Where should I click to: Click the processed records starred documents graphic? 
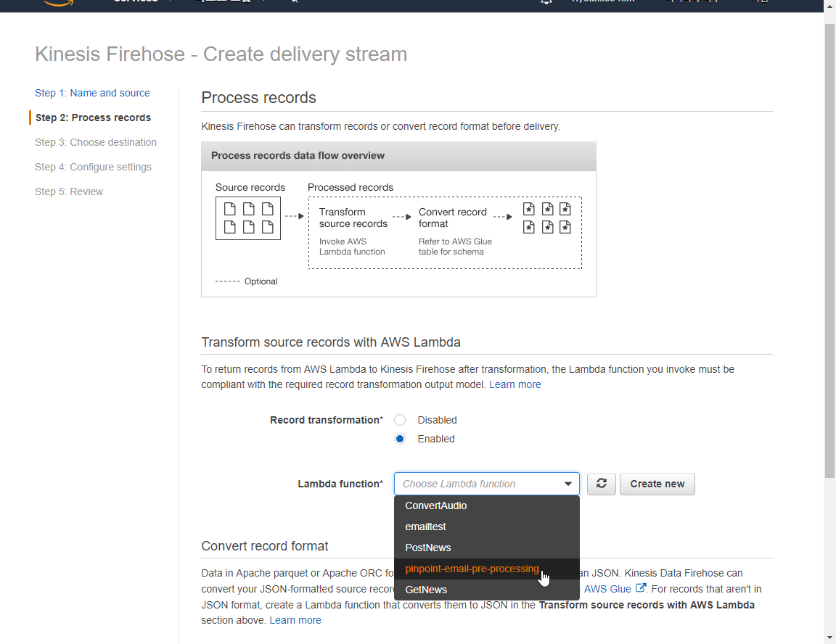tap(546, 218)
